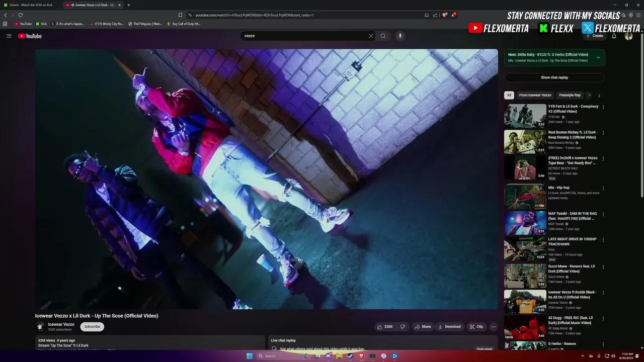Open options for Real Boston Richey Keep Dissing 2
This screenshot has height=362, width=644.
tap(603, 133)
